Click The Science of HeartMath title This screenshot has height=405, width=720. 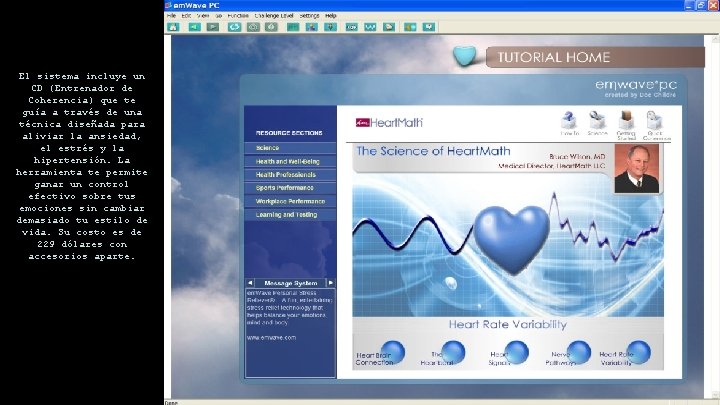pos(433,151)
